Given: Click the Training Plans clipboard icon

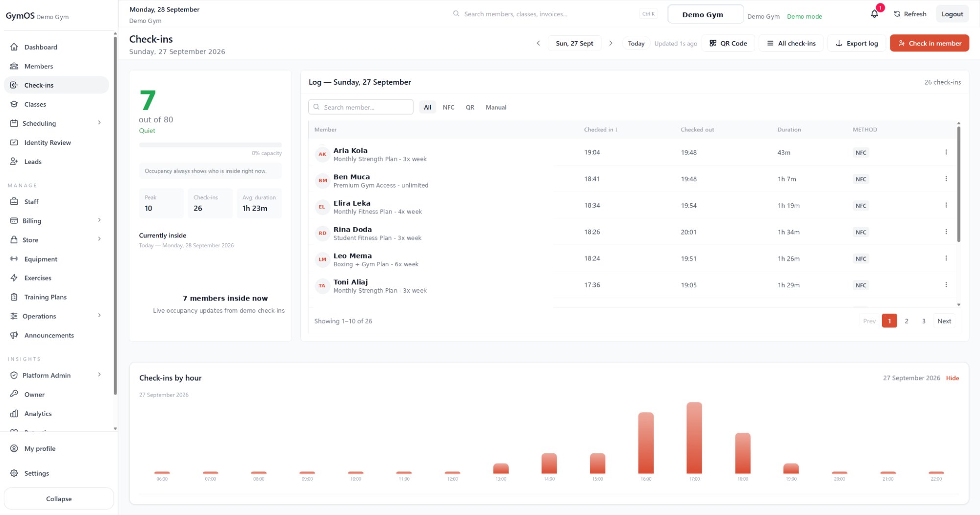Looking at the screenshot, I should [x=14, y=297].
